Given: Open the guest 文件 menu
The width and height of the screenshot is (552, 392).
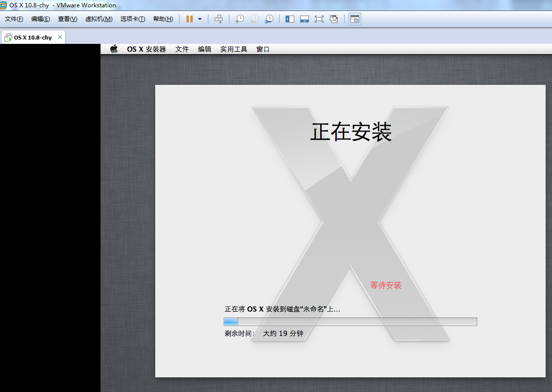Looking at the screenshot, I should [x=182, y=49].
